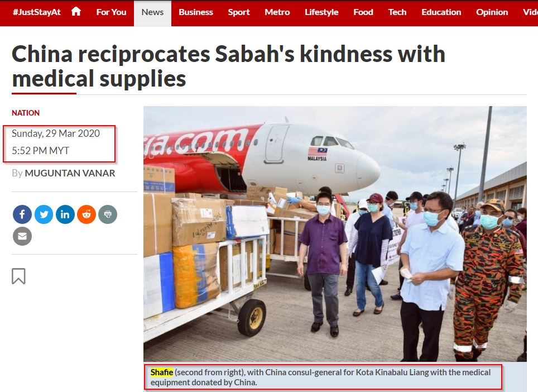Share article on Reddit
Viewport: 538px width, 392px height.
coord(87,214)
